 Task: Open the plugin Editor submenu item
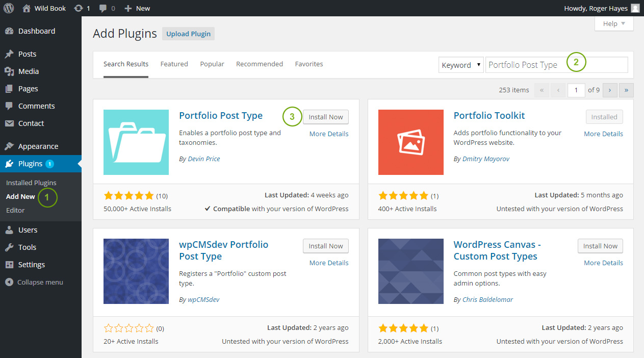[15, 210]
